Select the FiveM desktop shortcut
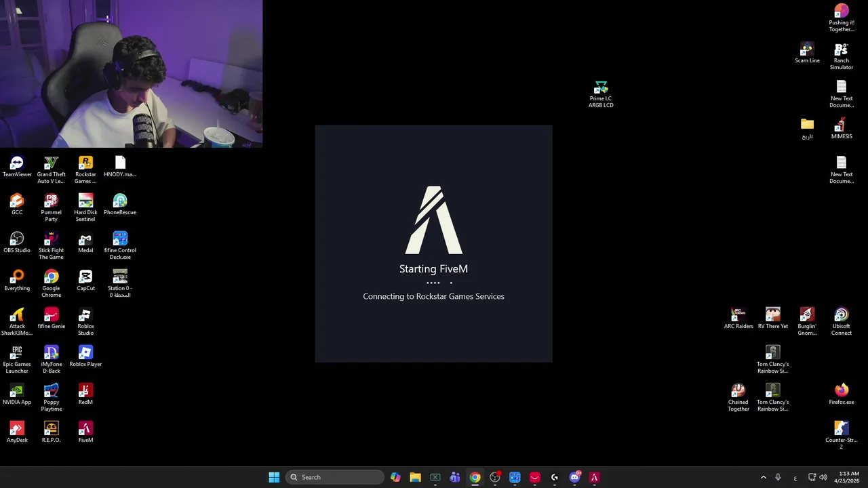The height and width of the screenshot is (488, 868). pyautogui.click(x=85, y=432)
